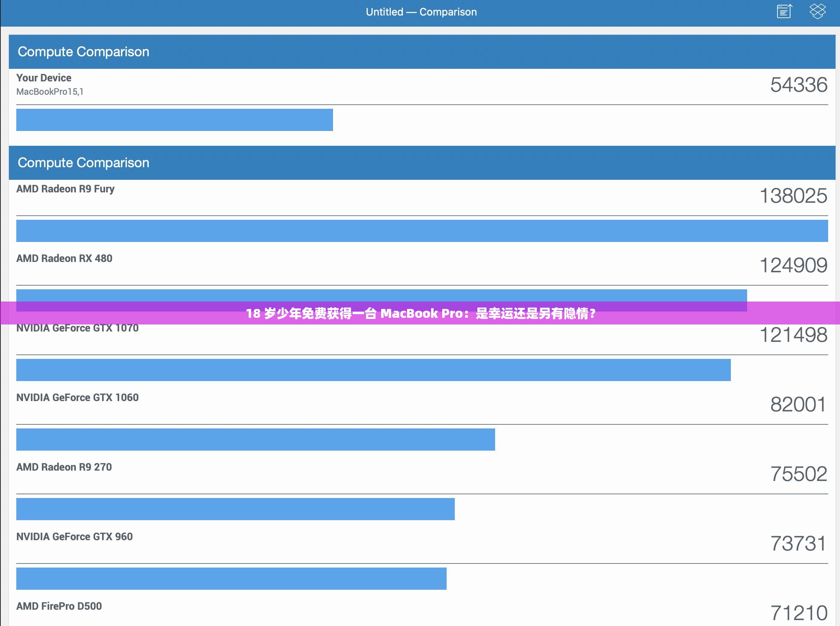Click the share/export results icon in the title bar
The width and height of the screenshot is (840, 626).
coord(784,11)
